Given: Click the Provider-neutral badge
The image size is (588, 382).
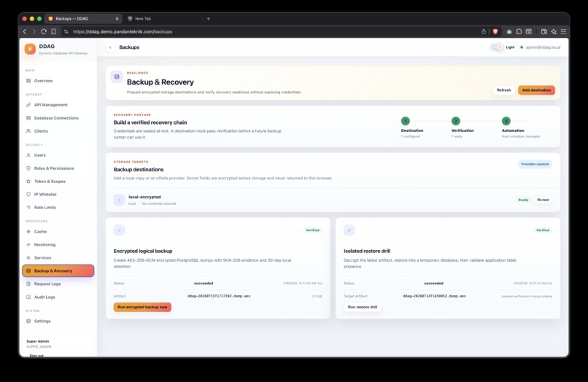Looking at the screenshot, I should (535, 164).
